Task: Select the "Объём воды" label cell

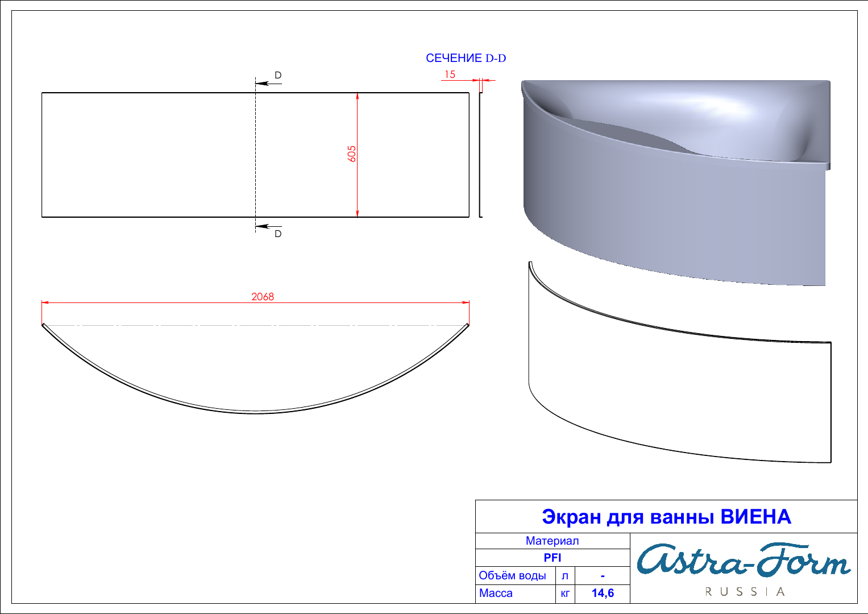Action: (513, 575)
